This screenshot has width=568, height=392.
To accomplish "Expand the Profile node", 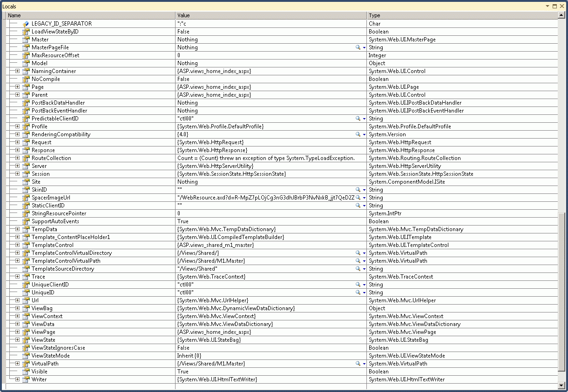I will click(x=17, y=126).
